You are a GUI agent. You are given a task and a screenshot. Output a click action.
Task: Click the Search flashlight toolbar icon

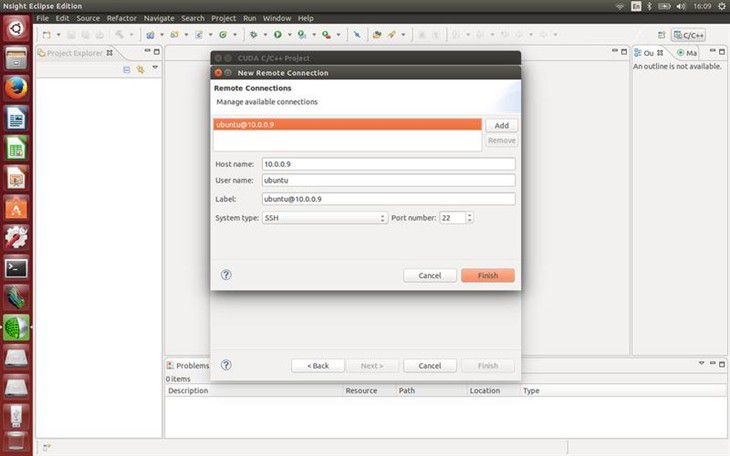(392, 35)
